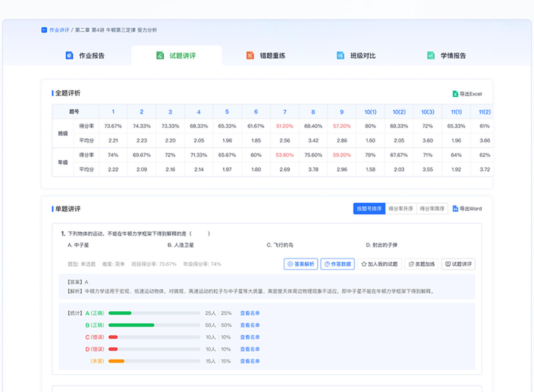Export table via 导出Excel icon
Viewport: 534px width, 392px height.
point(455,94)
